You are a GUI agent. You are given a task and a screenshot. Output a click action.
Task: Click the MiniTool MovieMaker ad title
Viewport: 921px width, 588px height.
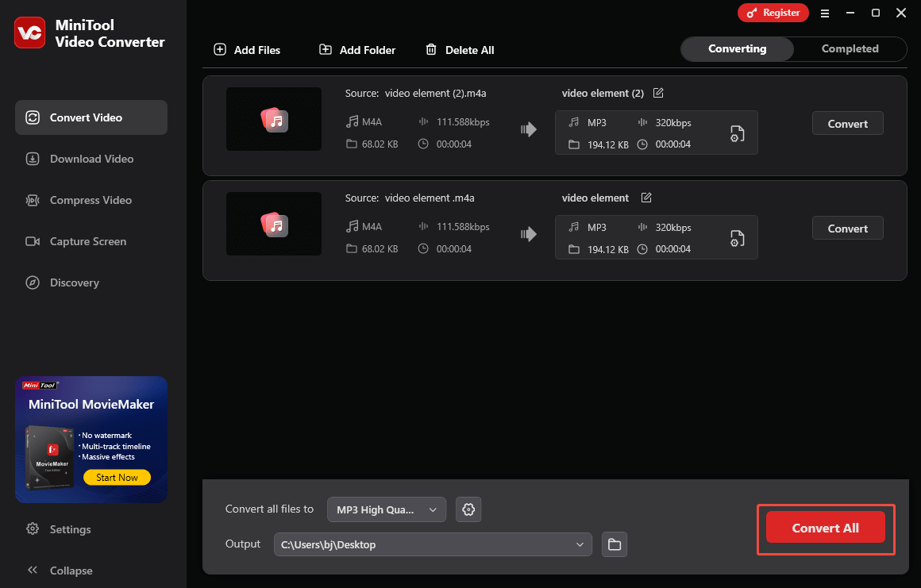[x=91, y=405]
